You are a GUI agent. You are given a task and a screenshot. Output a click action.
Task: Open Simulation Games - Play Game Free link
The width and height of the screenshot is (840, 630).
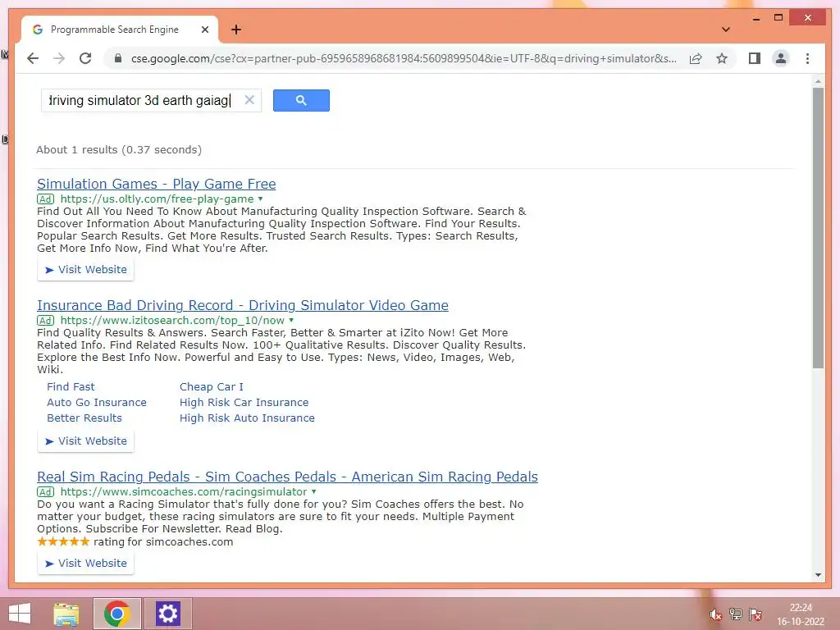[x=157, y=184]
